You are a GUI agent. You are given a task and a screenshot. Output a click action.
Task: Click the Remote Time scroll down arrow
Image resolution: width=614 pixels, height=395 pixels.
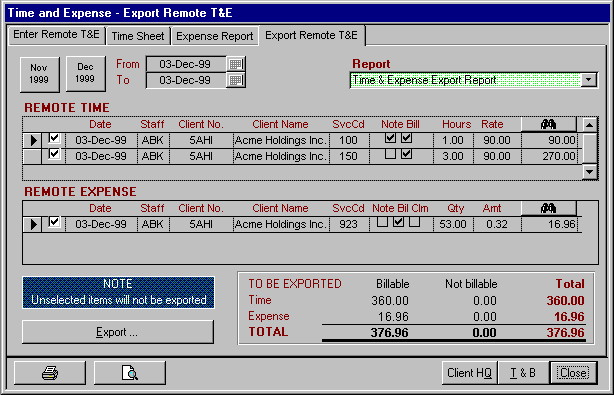(x=589, y=171)
